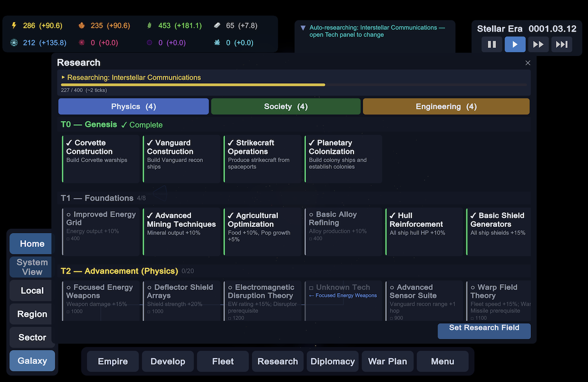Click the 'Researching: Interstellar Communications' status text
The image size is (588, 382).
coord(134,78)
